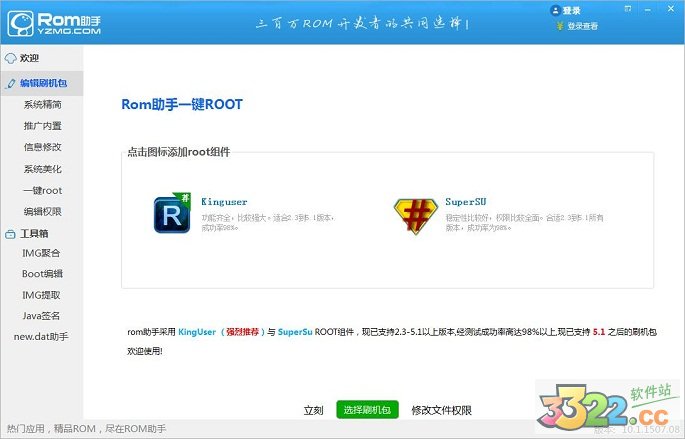Click the handwritten ROM slogan in header
Viewport: 685px width, 439px height.
tap(362, 23)
